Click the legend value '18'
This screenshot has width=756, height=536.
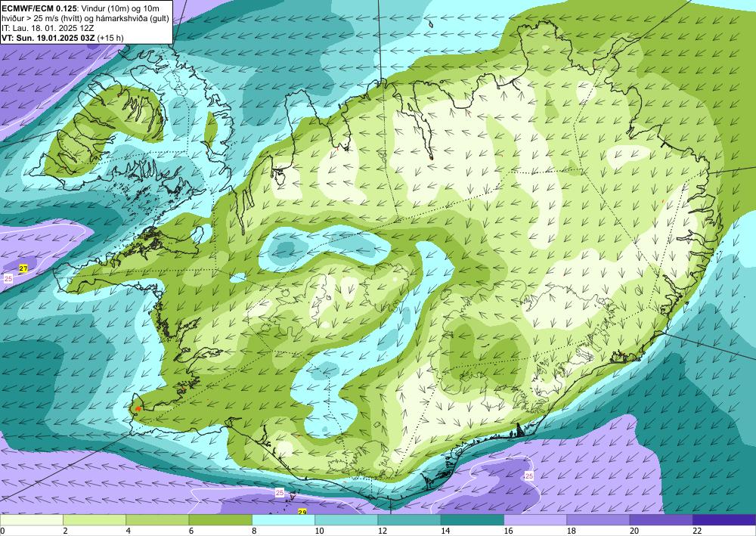572,531
